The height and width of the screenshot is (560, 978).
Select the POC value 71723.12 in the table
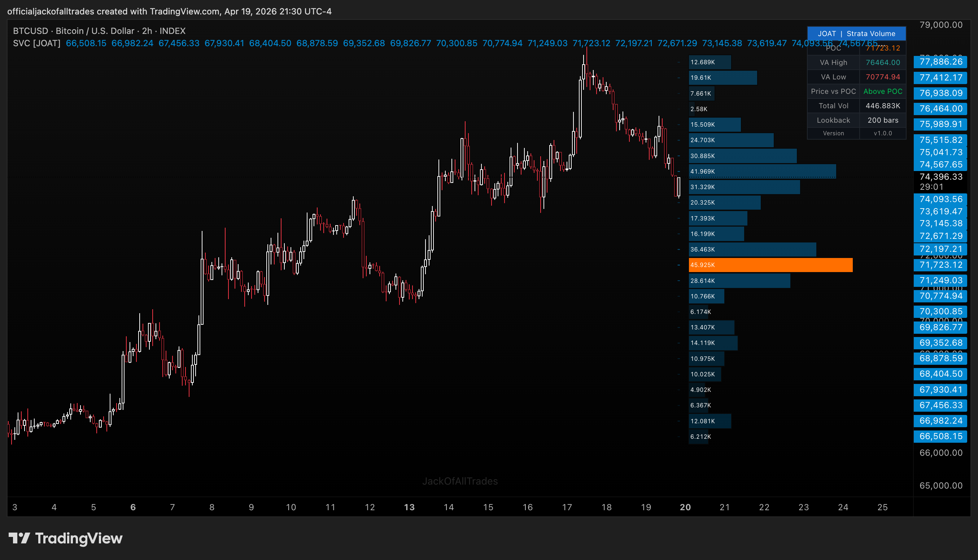883,48
